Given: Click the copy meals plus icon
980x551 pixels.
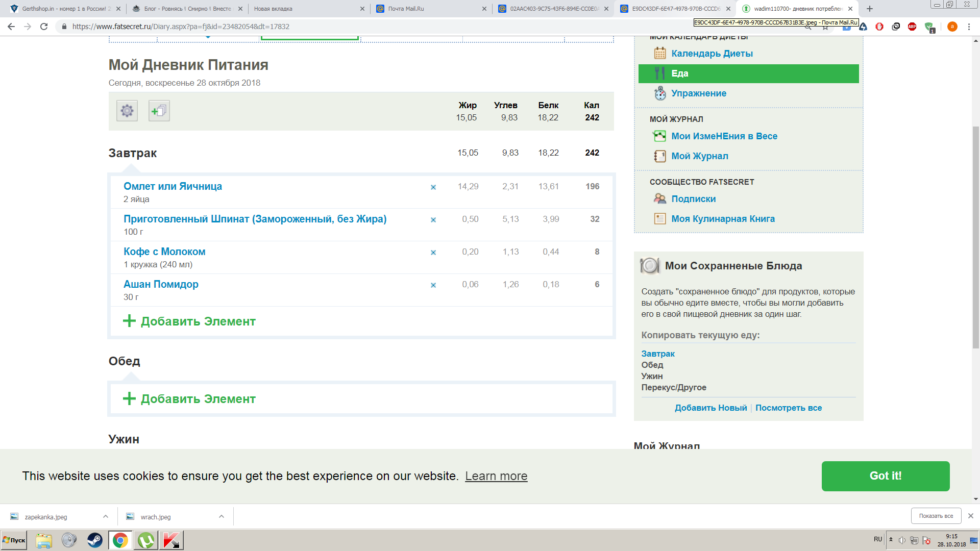Looking at the screenshot, I should tap(159, 111).
